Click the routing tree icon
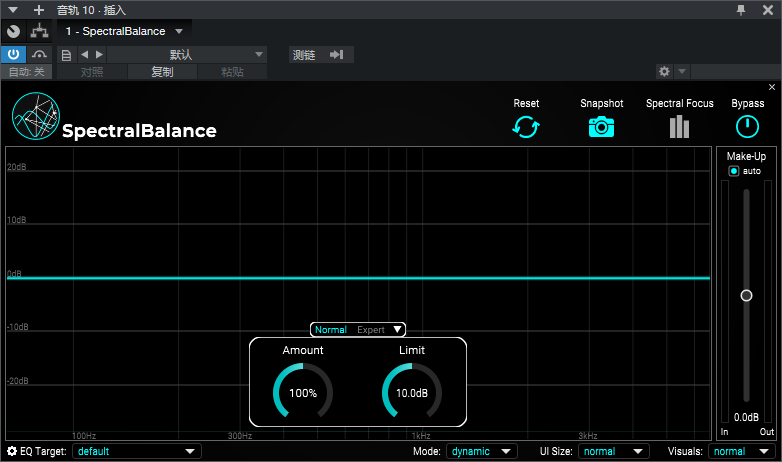782x462 pixels. (39, 31)
